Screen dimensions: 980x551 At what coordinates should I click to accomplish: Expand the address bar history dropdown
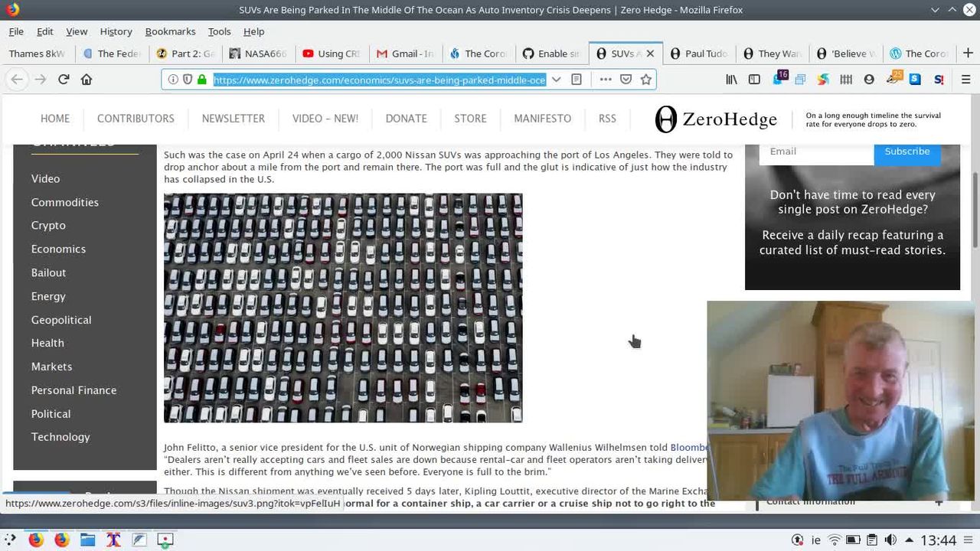point(557,80)
